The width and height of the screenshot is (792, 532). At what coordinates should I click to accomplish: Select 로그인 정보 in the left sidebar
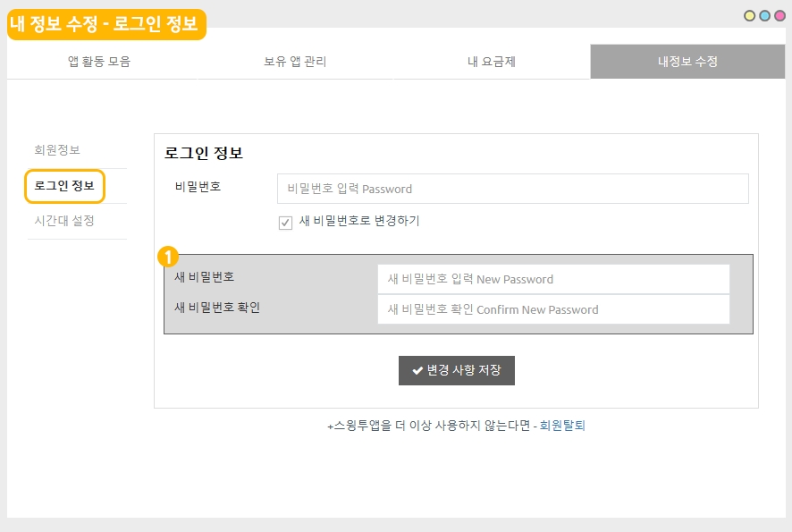pyautogui.click(x=64, y=186)
